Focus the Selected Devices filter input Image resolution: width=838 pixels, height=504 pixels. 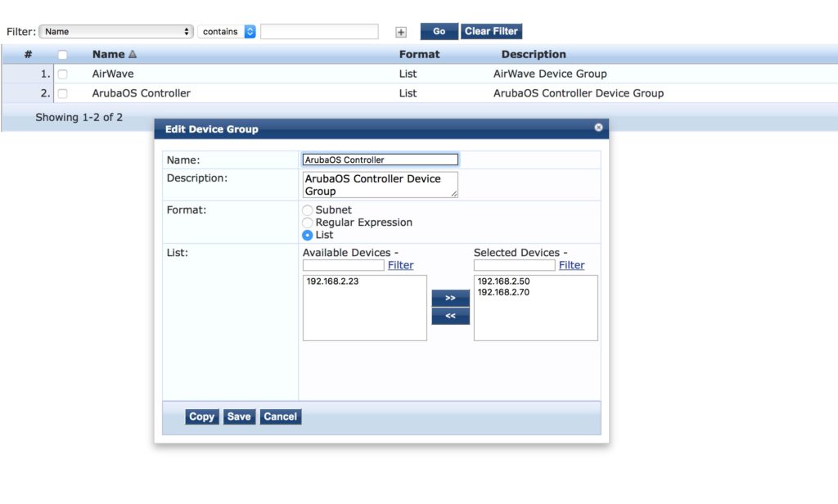click(515, 265)
